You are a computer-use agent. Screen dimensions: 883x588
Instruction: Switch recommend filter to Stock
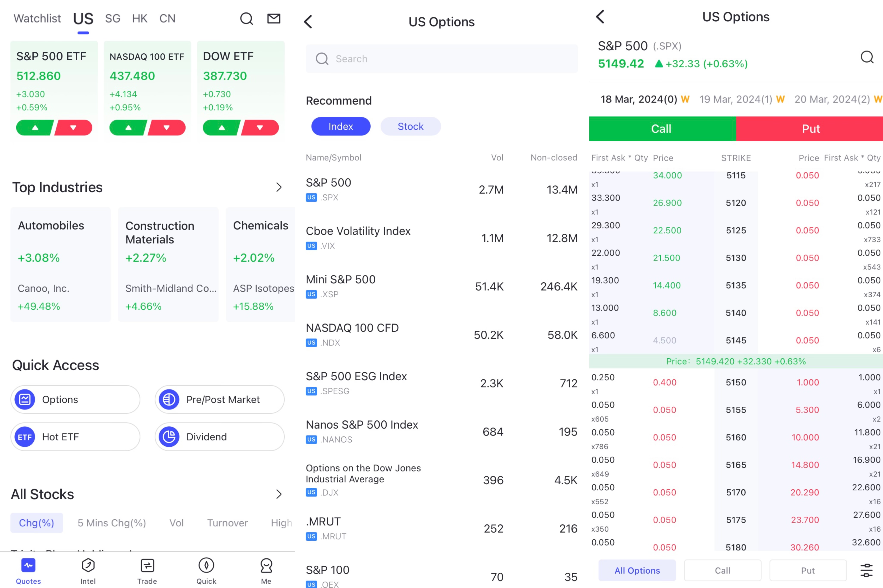pyautogui.click(x=410, y=126)
